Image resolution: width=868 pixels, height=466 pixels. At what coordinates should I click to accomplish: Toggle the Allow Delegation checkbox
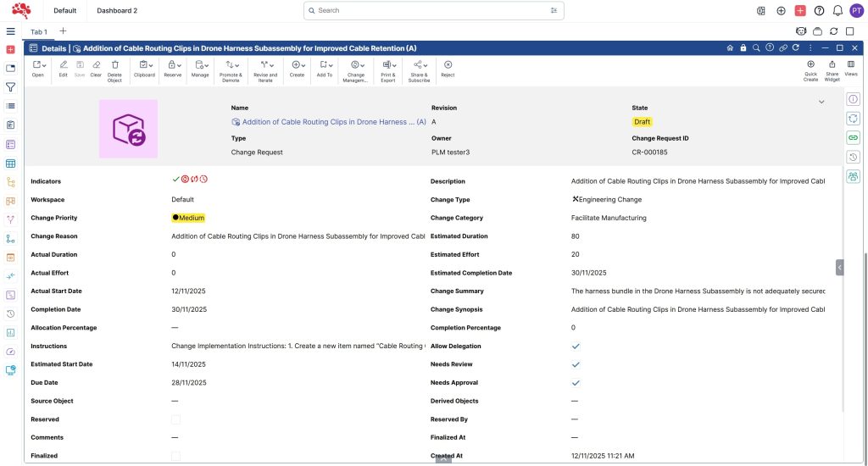tap(576, 347)
